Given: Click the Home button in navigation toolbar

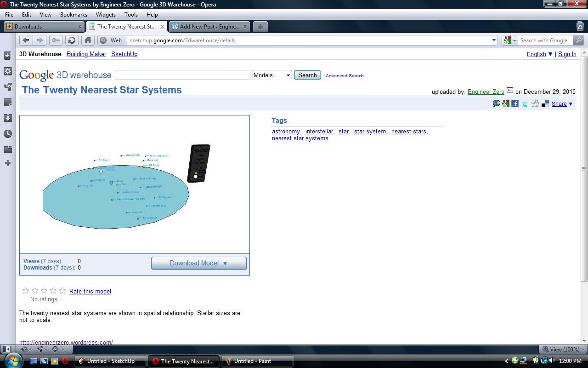Looking at the screenshot, I should point(88,40).
